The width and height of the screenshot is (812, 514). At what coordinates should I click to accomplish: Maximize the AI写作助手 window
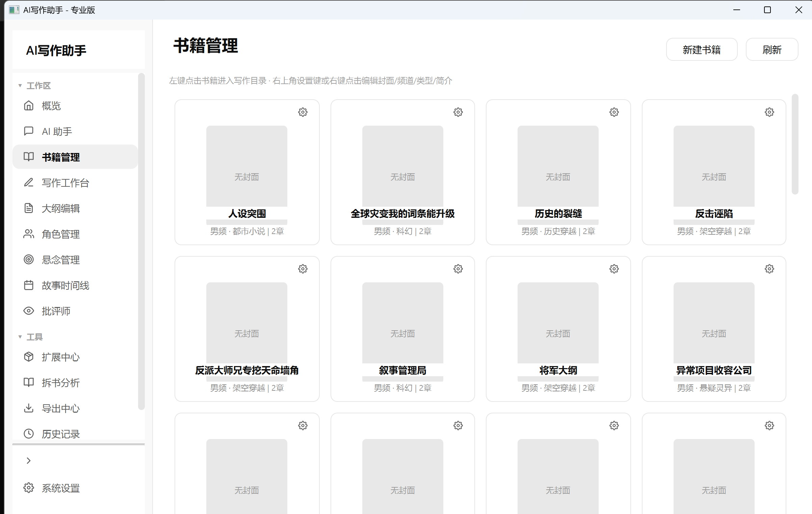click(767, 10)
